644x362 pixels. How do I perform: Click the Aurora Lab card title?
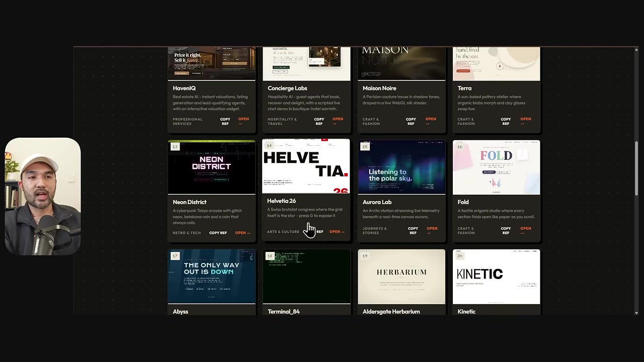tap(377, 202)
